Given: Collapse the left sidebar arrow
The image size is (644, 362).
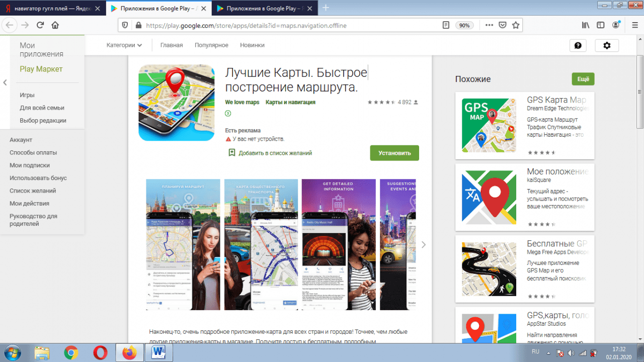Looking at the screenshot, I should 5,82.
